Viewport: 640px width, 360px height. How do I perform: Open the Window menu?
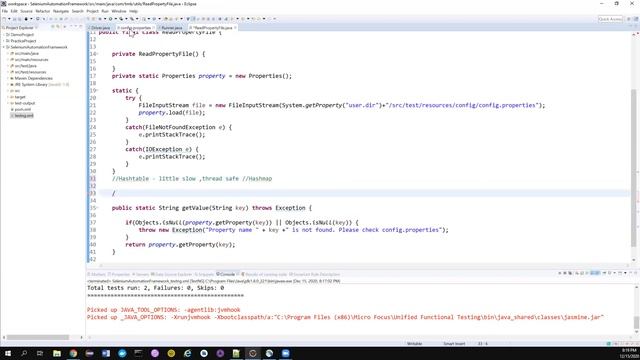pyautogui.click(x=119, y=11)
